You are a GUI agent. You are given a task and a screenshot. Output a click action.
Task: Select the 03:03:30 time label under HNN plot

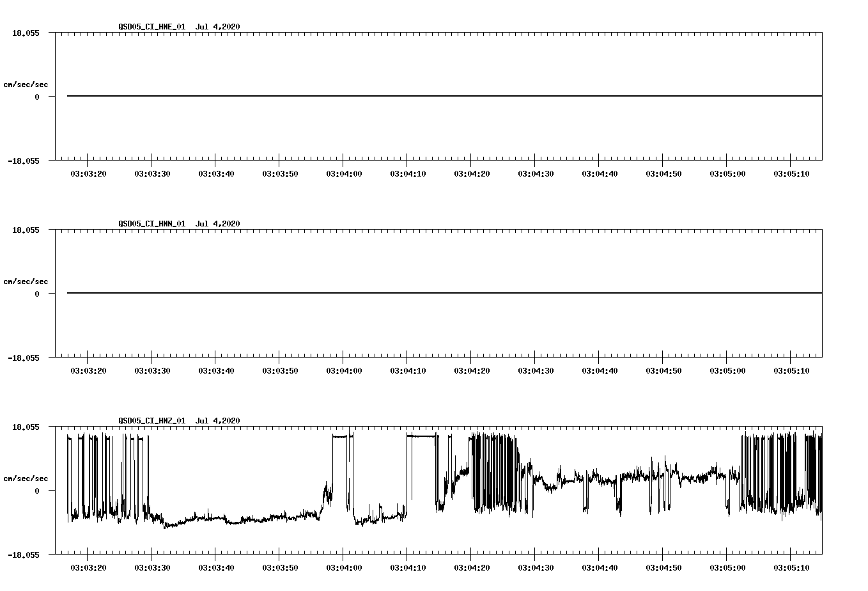(152, 370)
